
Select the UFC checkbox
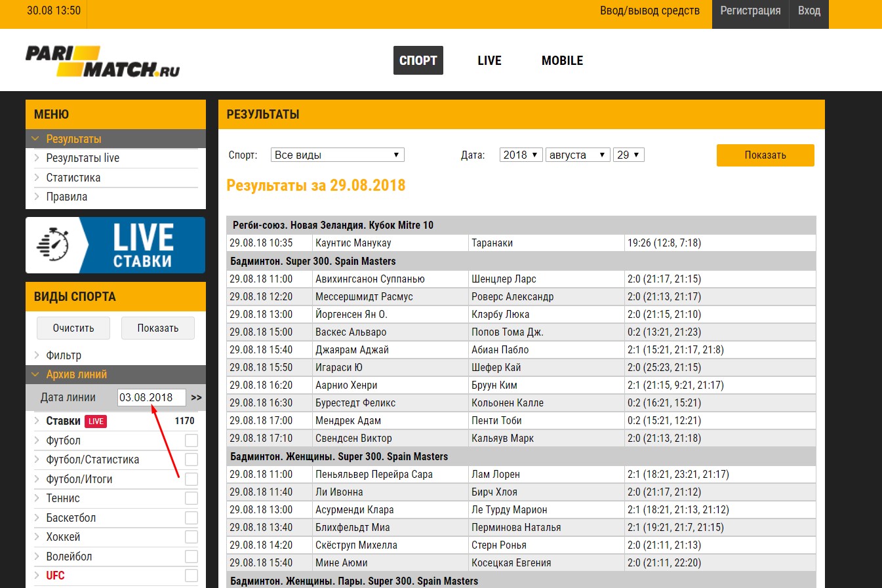pos(191,576)
